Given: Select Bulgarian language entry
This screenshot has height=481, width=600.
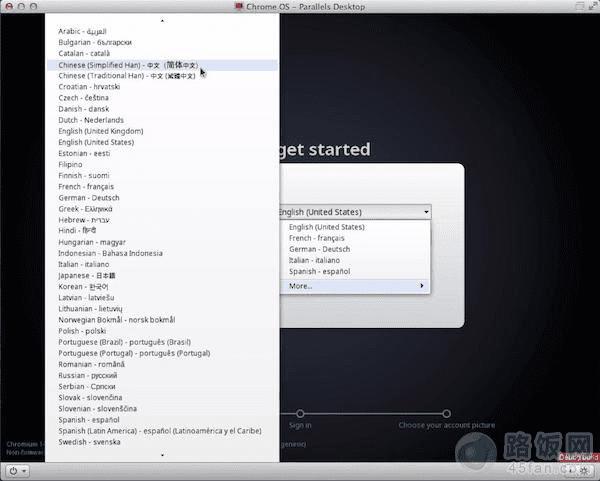Looking at the screenshot, I should coord(162,42).
